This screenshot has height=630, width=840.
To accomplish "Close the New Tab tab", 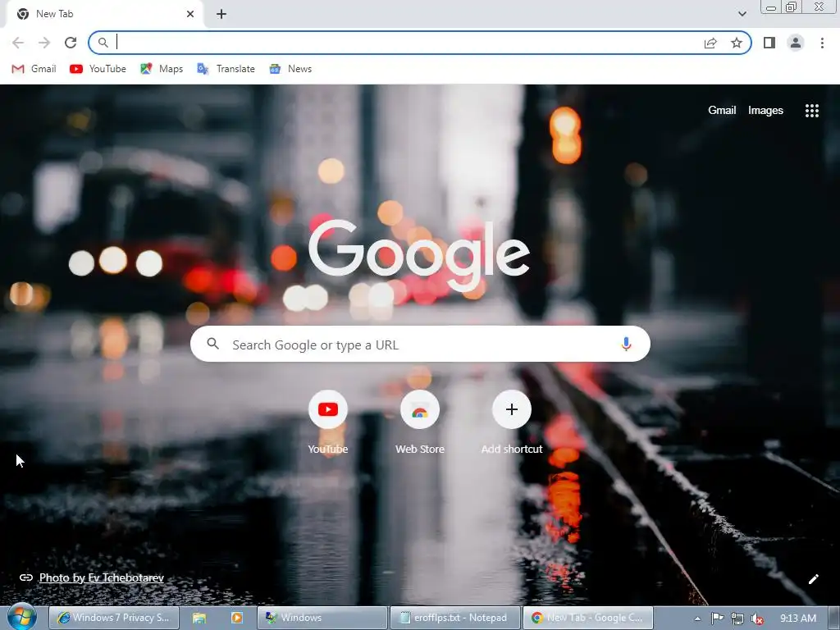I will pos(190,14).
